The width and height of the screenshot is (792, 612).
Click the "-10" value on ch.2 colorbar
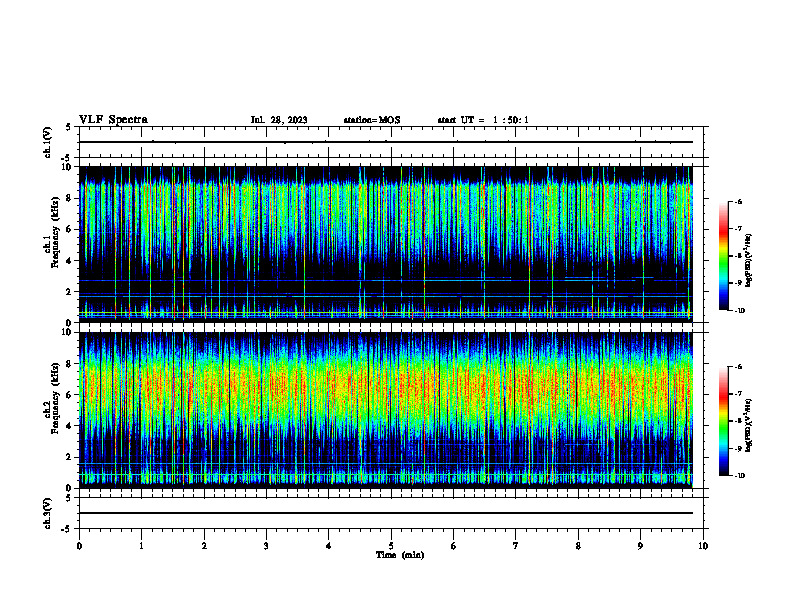(739, 476)
